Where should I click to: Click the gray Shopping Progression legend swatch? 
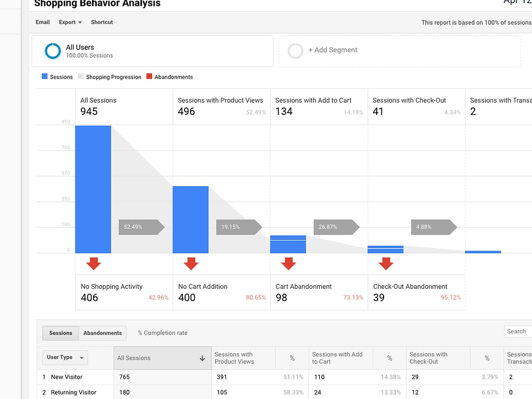click(80, 76)
